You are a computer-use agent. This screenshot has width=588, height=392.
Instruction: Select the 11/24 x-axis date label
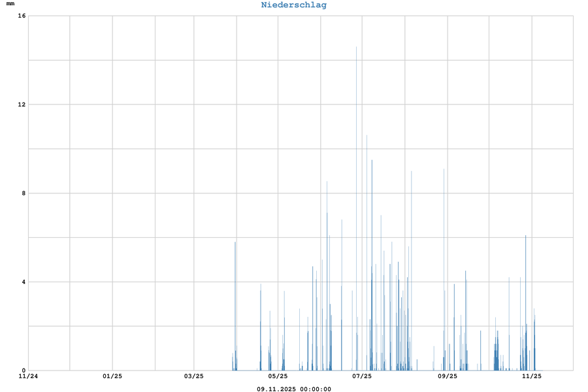coord(28,376)
